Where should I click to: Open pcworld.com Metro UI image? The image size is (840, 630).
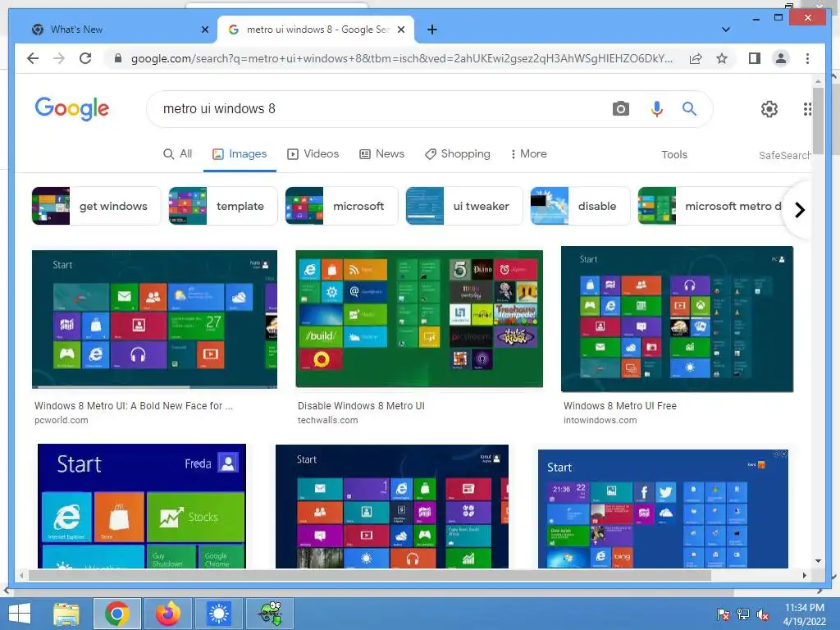[x=154, y=319]
